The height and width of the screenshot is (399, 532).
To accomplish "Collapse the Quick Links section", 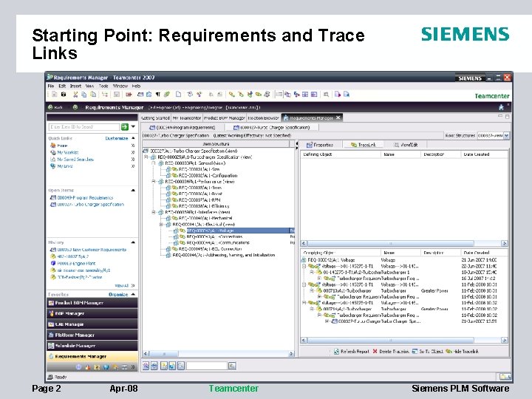I will (x=133, y=138).
